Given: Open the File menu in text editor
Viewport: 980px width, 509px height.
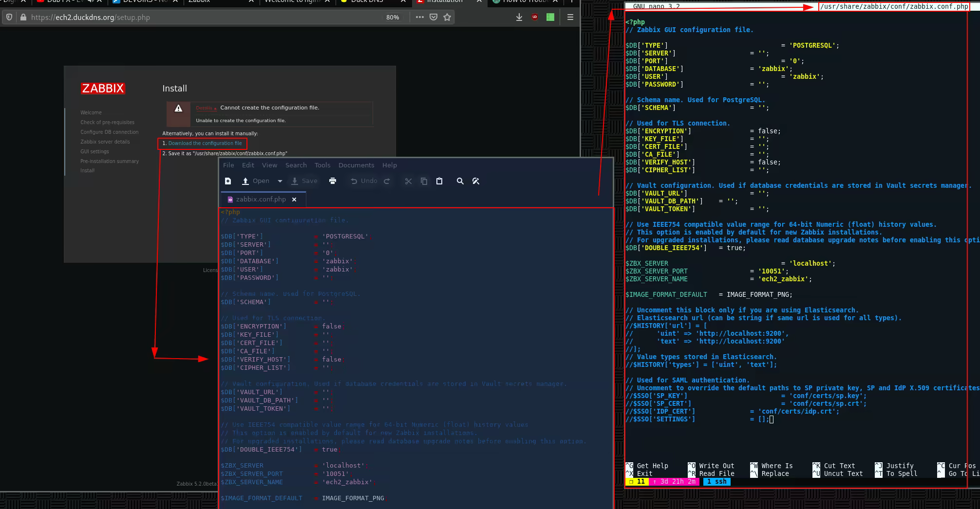Looking at the screenshot, I should (x=228, y=165).
